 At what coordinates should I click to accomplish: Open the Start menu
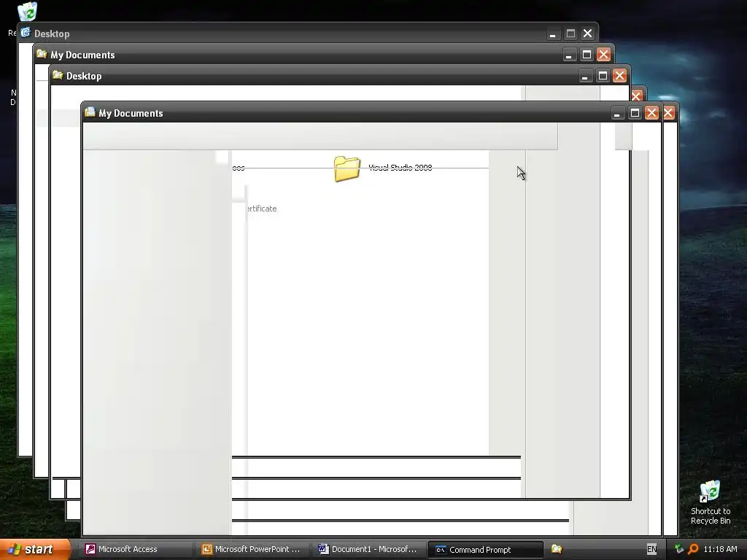(35, 549)
